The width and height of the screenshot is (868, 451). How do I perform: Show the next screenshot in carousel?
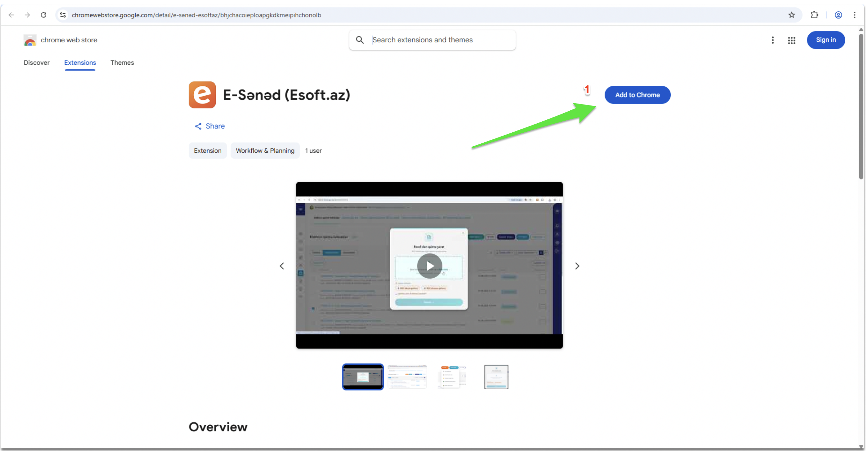click(577, 266)
